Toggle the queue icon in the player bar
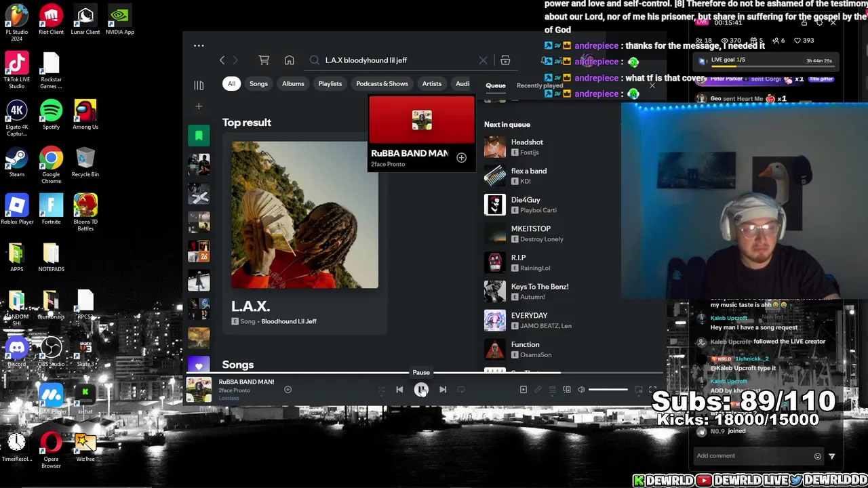 pyautogui.click(x=552, y=390)
